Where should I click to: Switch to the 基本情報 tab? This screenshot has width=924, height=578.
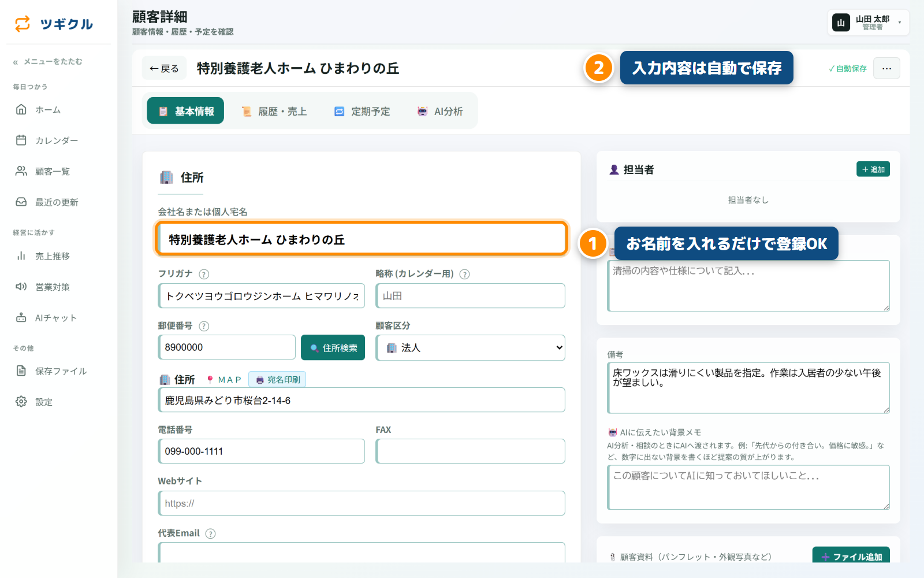coord(185,111)
